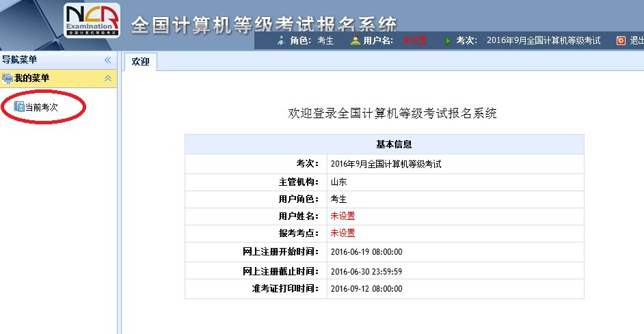The image size is (644, 334).
Task: Click the 网上注册开始时间 label
Action: (x=280, y=251)
